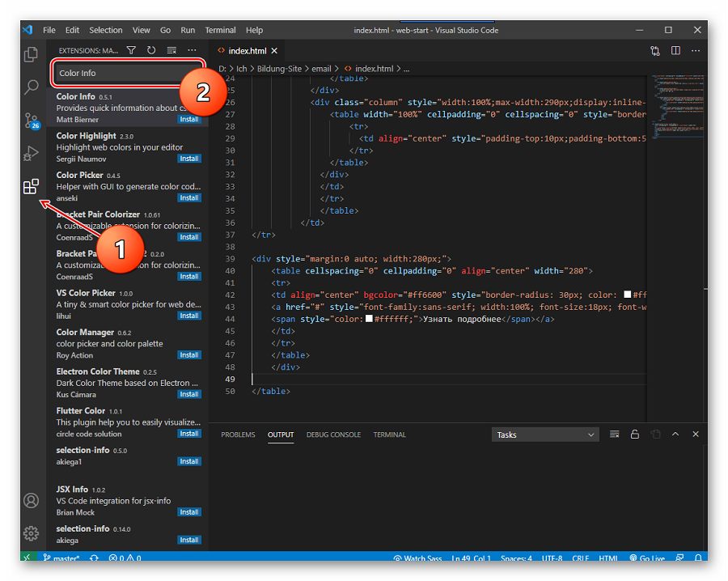Open the Accounts icon in activity bar
This screenshot has height=581, width=728.
31,501
